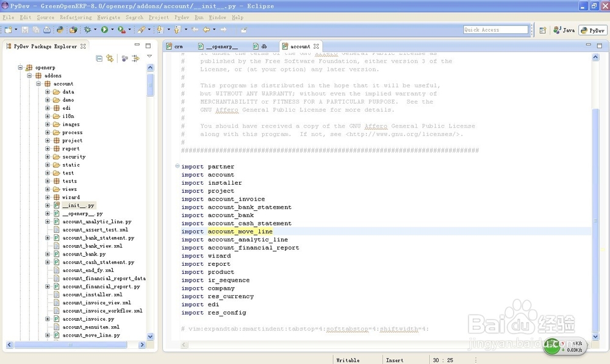This screenshot has height=364, width=610.
Task: Open the Refactoring menu
Action: 76,18
